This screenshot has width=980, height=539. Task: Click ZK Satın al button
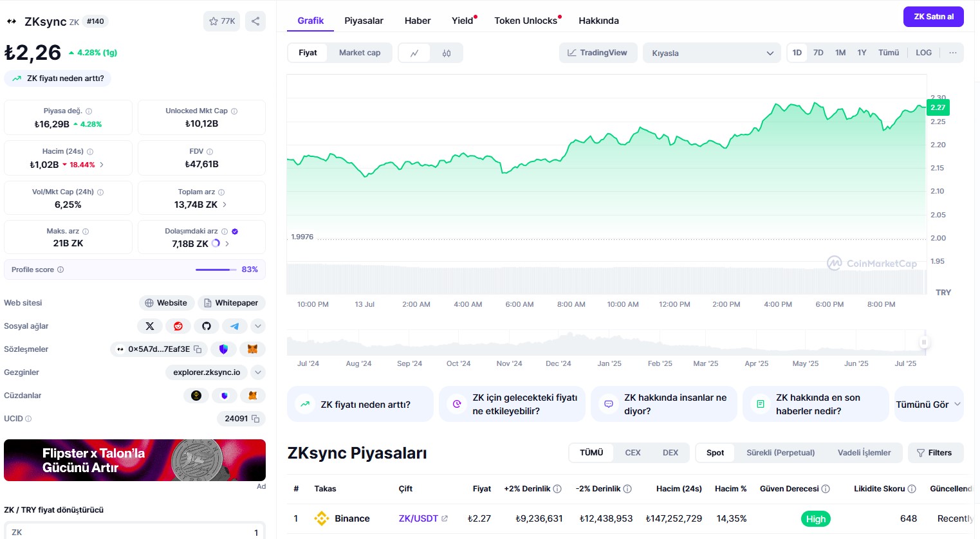click(934, 17)
